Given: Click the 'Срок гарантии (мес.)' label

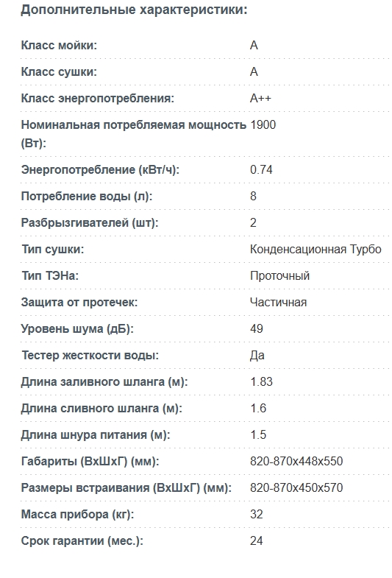Looking at the screenshot, I should pyautogui.click(x=82, y=541).
